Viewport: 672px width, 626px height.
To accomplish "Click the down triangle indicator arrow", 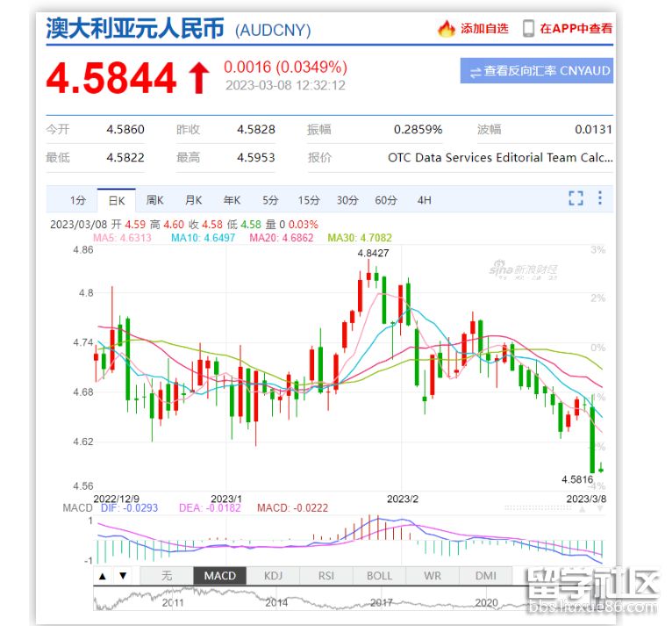I will pos(123,576).
